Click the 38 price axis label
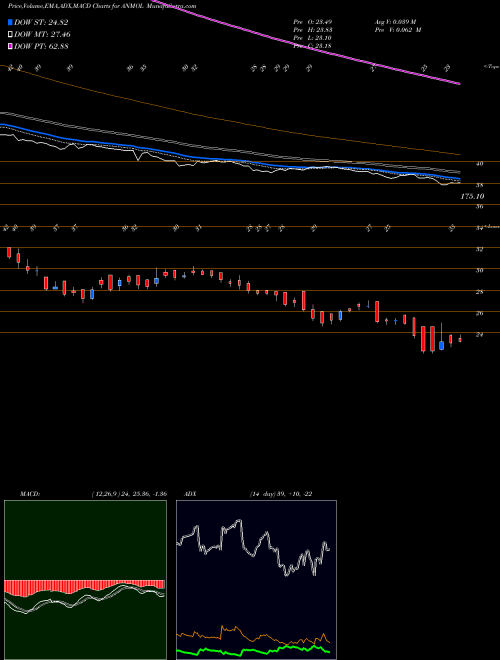Image resolution: width=500 pixels, height=660 pixels. tap(479, 185)
